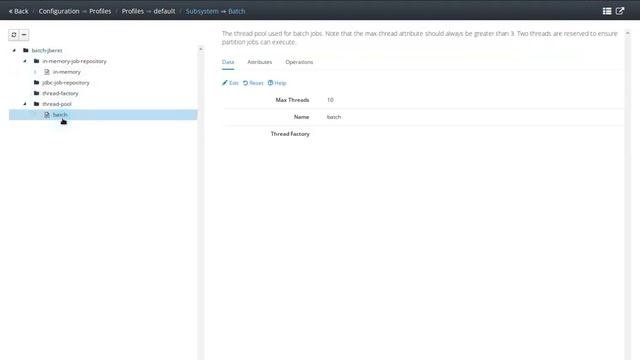The height and width of the screenshot is (360, 640).
Task: Select the in-memory-job-repository folder
Action: (x=74, y=61)
